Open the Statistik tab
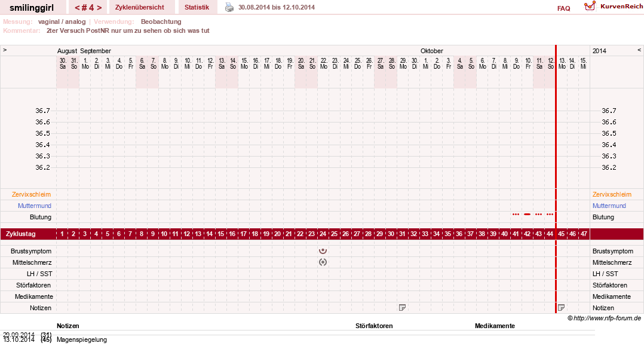644x361 pixels. [x=197, y=7]
